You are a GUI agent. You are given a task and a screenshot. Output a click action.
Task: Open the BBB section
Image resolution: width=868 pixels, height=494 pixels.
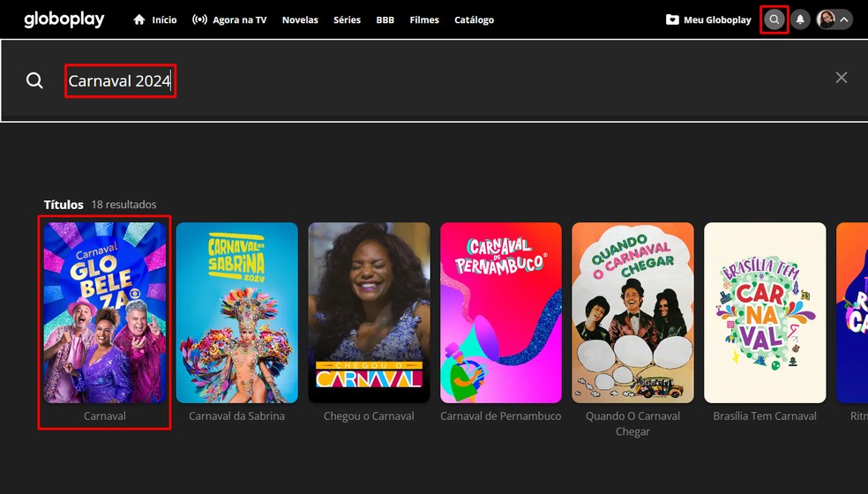(385, 20)
